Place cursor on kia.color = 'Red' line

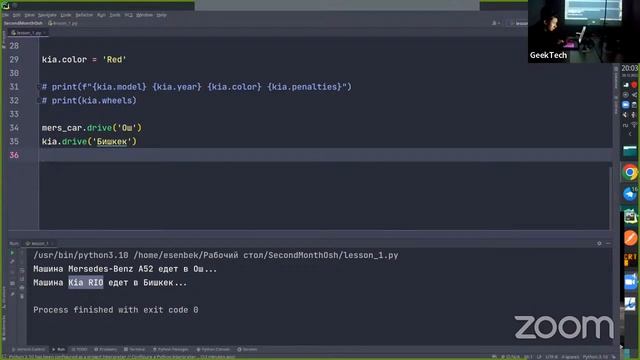[x=84, y=60]
